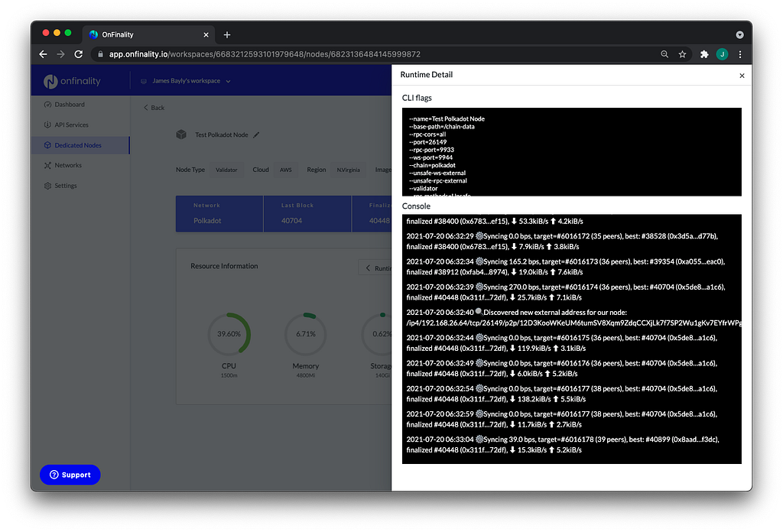Screen dimensions: 783x532
Task: Click the --ws-port=9944 flag line
Action: point(430,157)
